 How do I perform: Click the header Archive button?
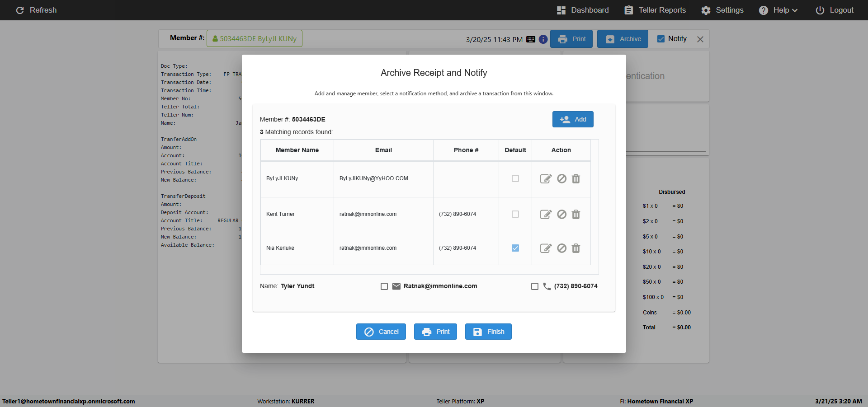[623, 39]
